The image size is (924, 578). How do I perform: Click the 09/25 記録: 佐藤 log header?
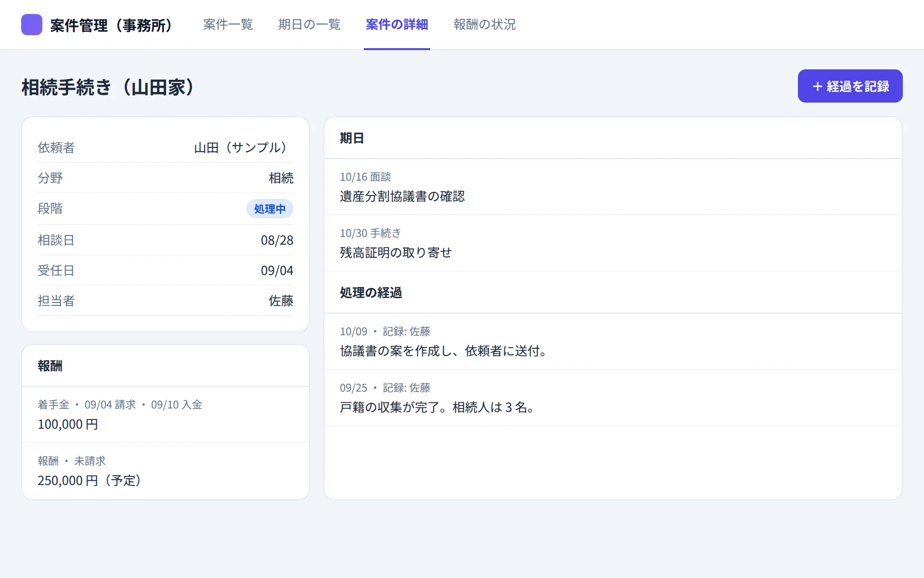385,388
